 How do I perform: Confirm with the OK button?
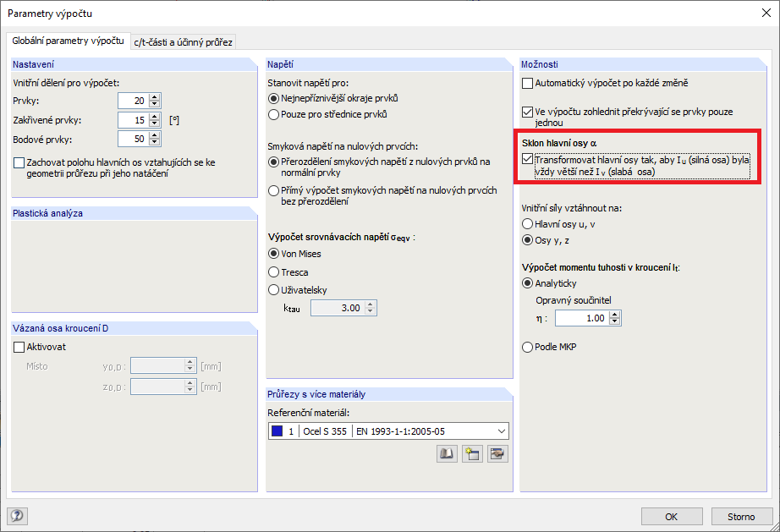click(672, 517)
